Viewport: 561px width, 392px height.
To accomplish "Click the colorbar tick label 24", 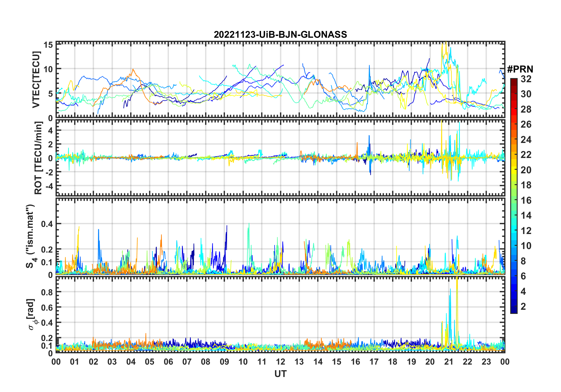I will pyautogui.click(x=526, y=139).
